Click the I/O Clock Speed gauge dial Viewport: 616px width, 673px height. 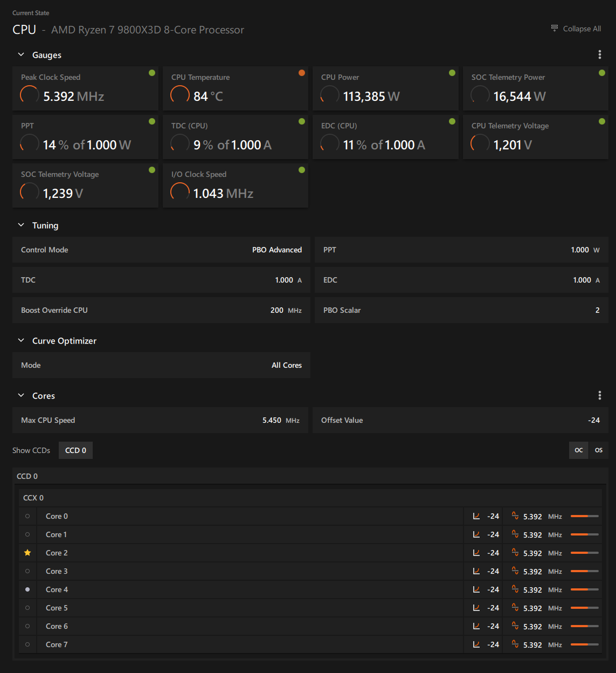point(180,193)
